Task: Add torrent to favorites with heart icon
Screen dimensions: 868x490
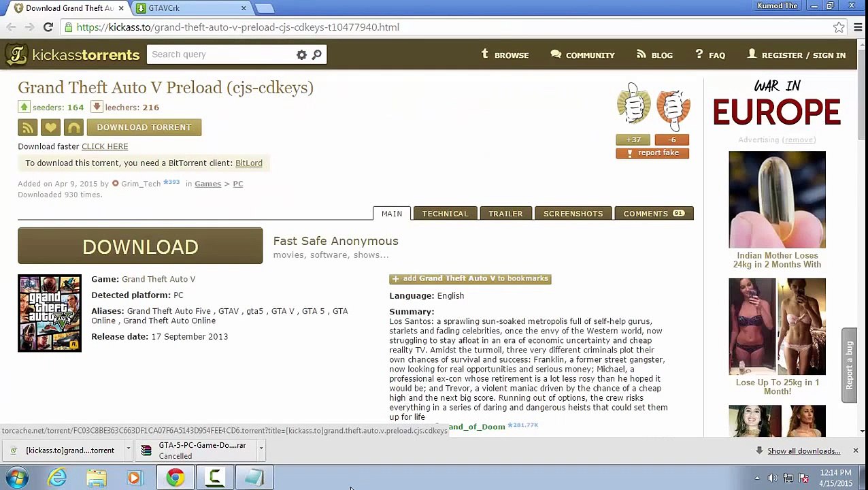Action: pyautogui.click(x=50, y=127)
